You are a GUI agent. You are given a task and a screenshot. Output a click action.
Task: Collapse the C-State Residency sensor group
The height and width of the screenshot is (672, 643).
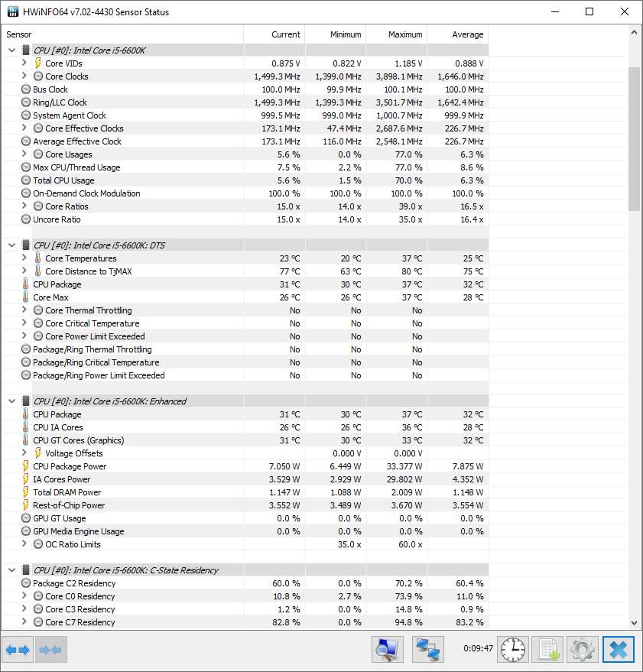coord(12,570)
